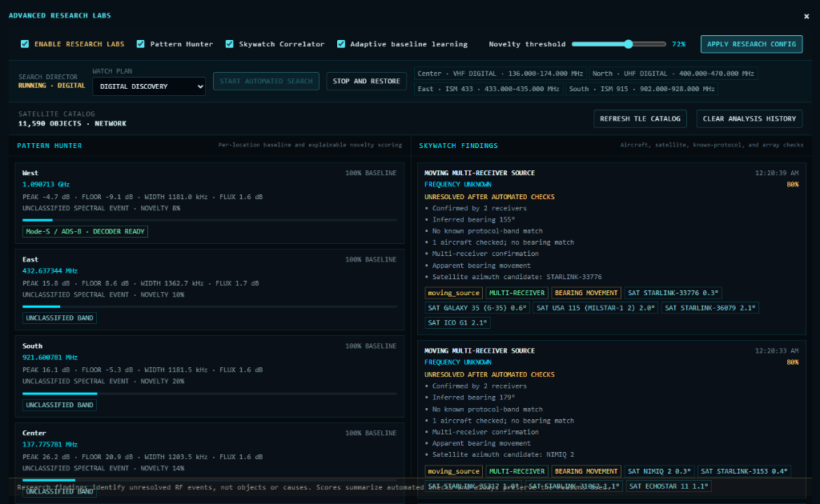
Task: Disable Adaptive baseline learning checkbox
Action: (x=341, y=44)
